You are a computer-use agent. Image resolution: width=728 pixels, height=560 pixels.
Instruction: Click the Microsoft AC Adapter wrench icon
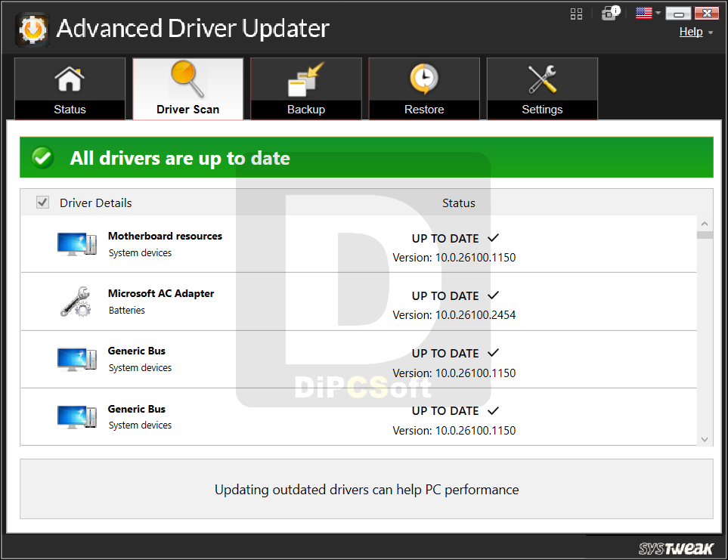76,302
